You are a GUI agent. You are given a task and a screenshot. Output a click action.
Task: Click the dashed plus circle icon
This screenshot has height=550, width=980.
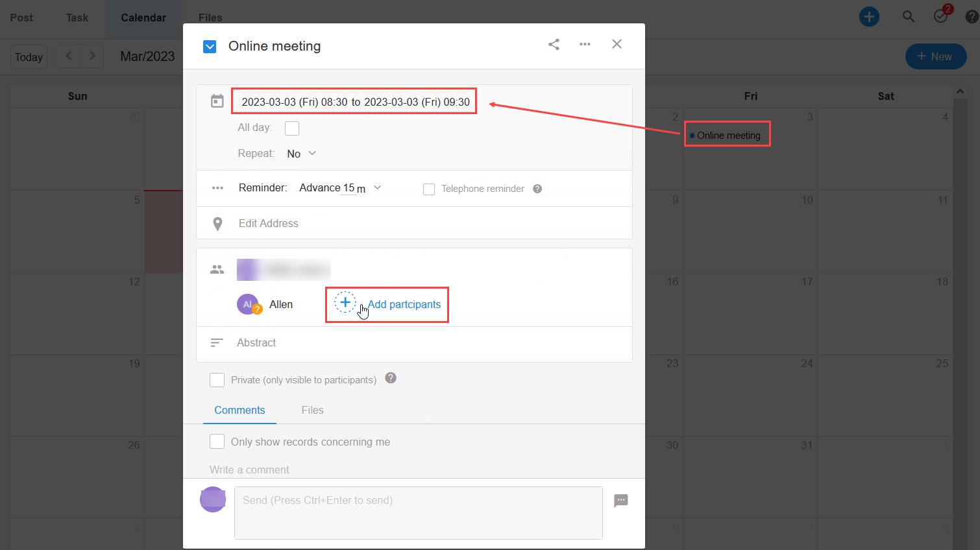click(x=345, y=302)
